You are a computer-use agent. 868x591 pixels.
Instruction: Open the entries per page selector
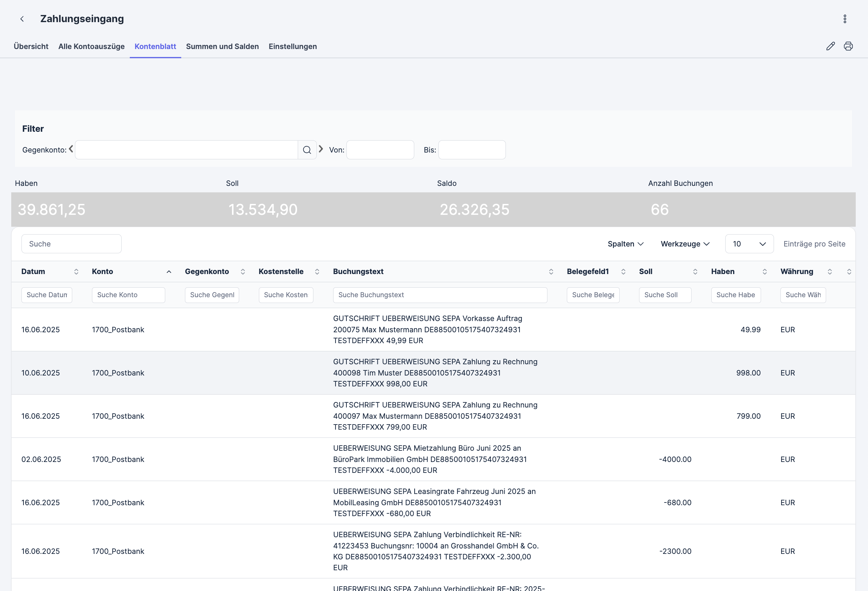click(x=749, y=244)
